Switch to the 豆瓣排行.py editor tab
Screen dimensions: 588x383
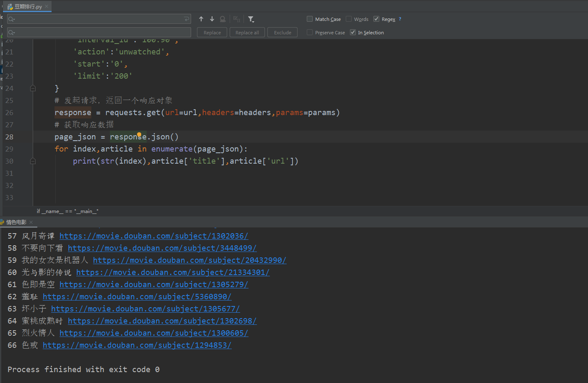click(x=28, y=6)
